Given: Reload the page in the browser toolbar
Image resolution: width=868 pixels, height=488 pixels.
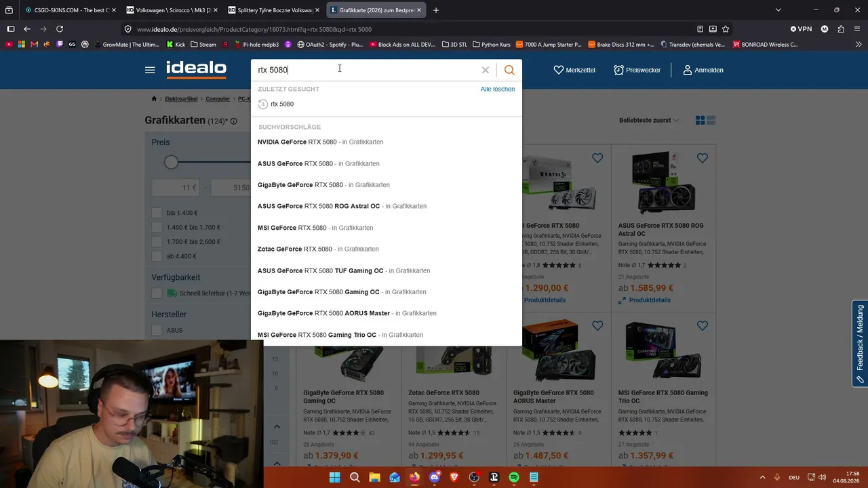Looking at the screenshot, I should pyautogui.click(x=60, y=29).
